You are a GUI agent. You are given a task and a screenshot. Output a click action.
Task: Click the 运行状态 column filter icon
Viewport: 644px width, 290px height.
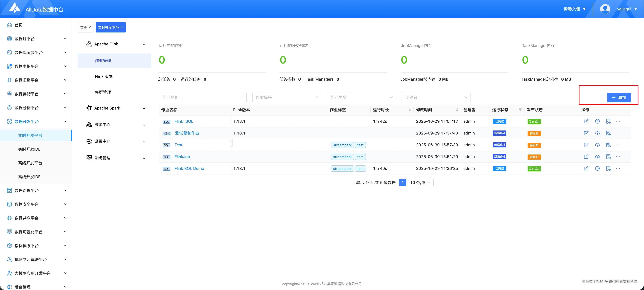pos(520,110)
